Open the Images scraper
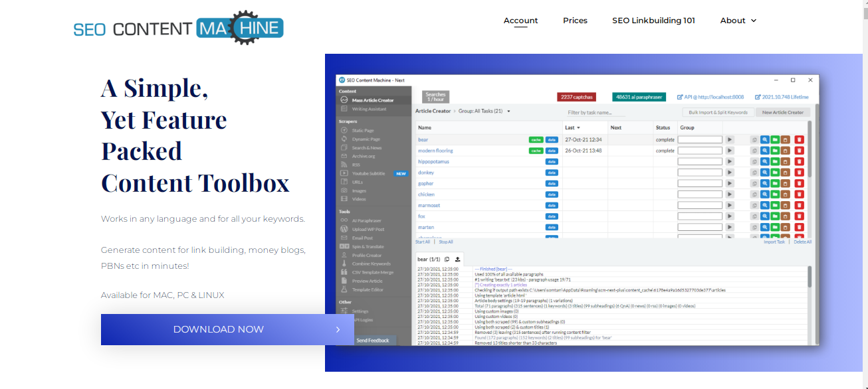The height and width of the screenshot is (389, 868). point(359,191)
